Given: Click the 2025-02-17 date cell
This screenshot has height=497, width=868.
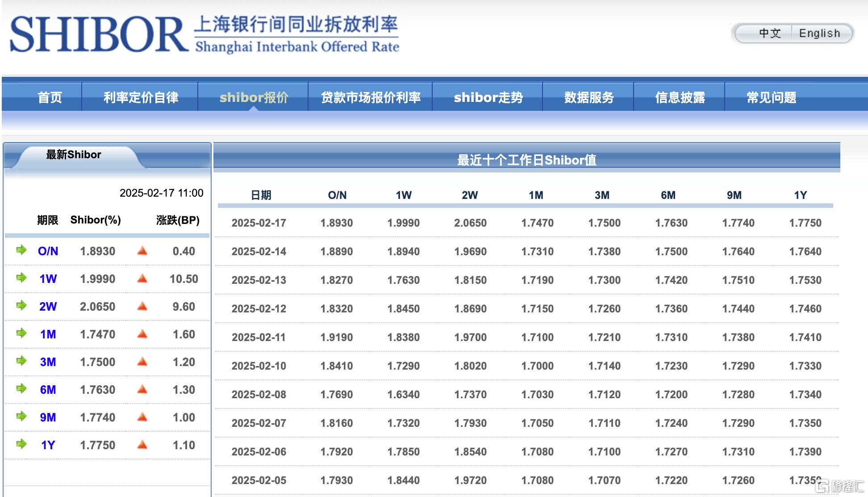Looking at the screenshot, I should (x=259, y=223).
